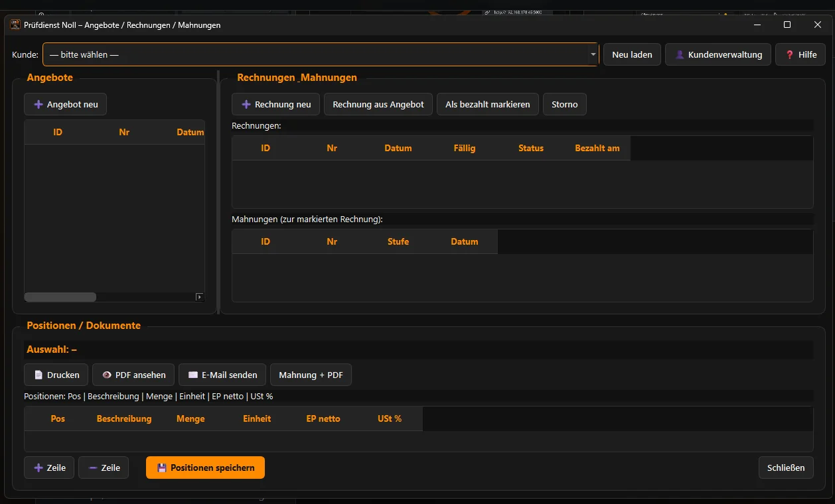Create a new invoice with Rechnung neu
This screenshot has height=504, width=835.
pos(275,104)
